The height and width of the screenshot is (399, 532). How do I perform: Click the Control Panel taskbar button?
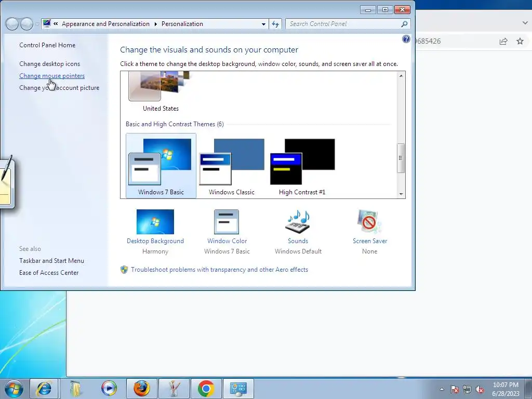[238, 389]
